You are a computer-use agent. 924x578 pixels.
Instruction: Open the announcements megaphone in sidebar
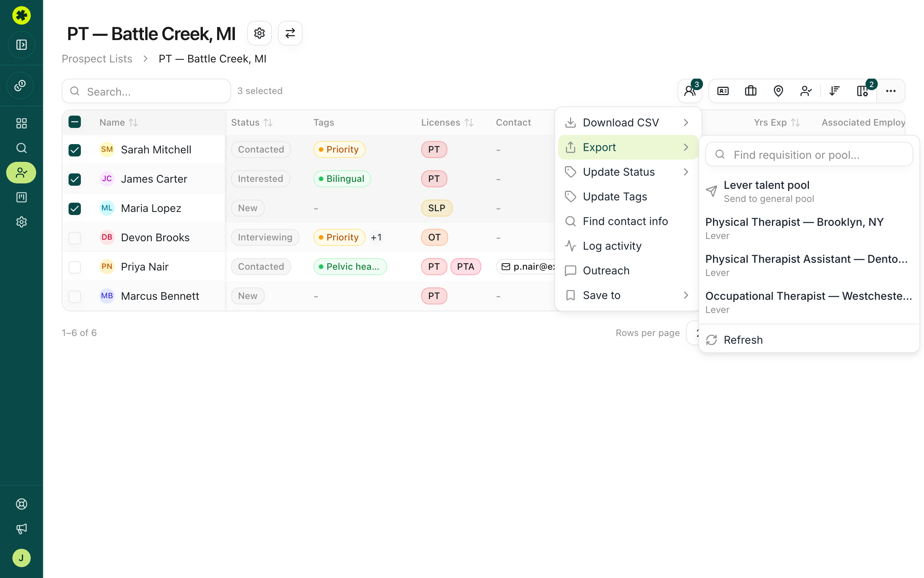click(x=22, y=528)
